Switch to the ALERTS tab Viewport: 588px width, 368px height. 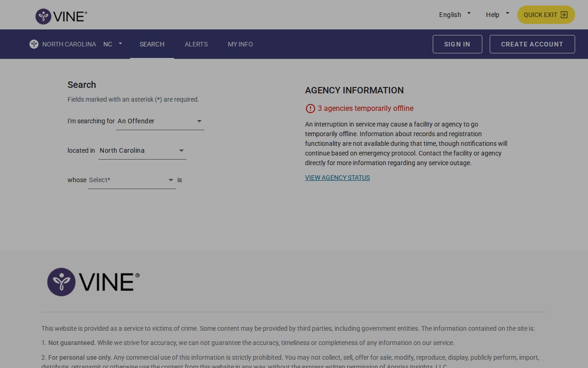click(196, 44)
